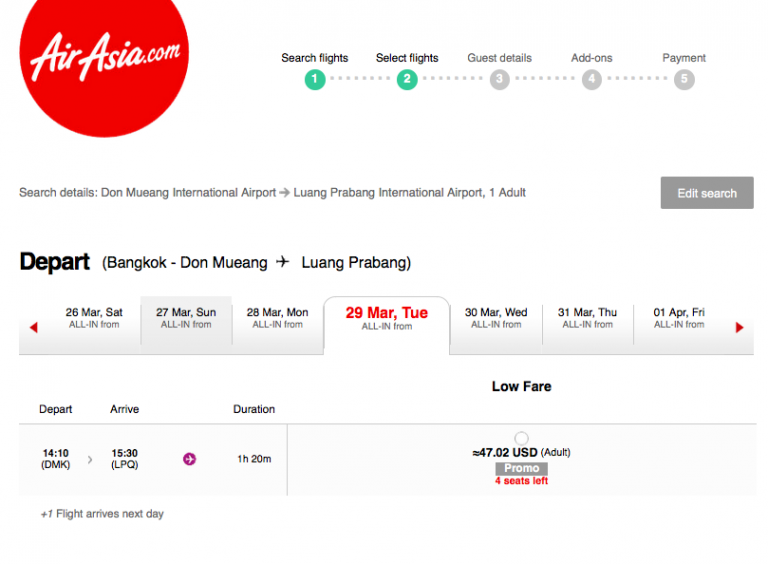This screenshot has width=768, height=564.
Task: Click the Select flights step label
Action: coord(407,58)
